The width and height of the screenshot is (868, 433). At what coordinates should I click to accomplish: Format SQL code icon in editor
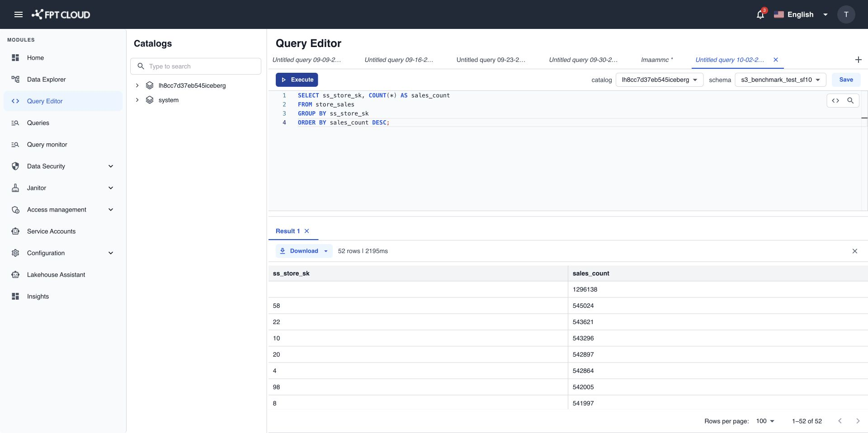pyautogui.click(x=835, y=101)
